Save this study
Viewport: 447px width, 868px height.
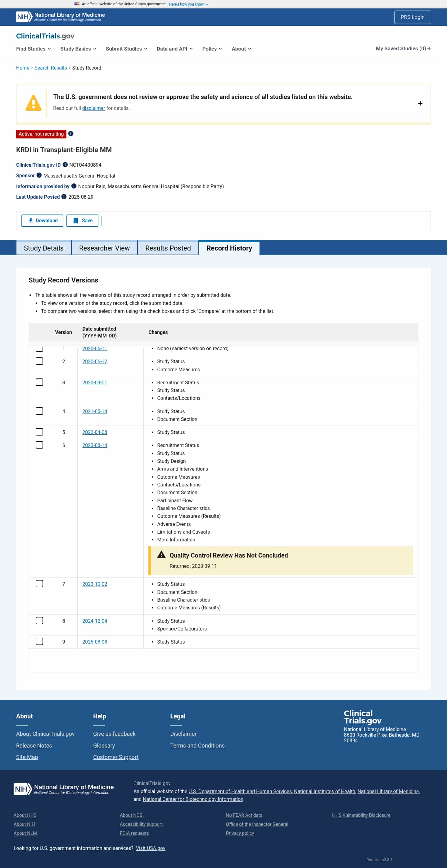pyautogui.click(x=83, y=221)
